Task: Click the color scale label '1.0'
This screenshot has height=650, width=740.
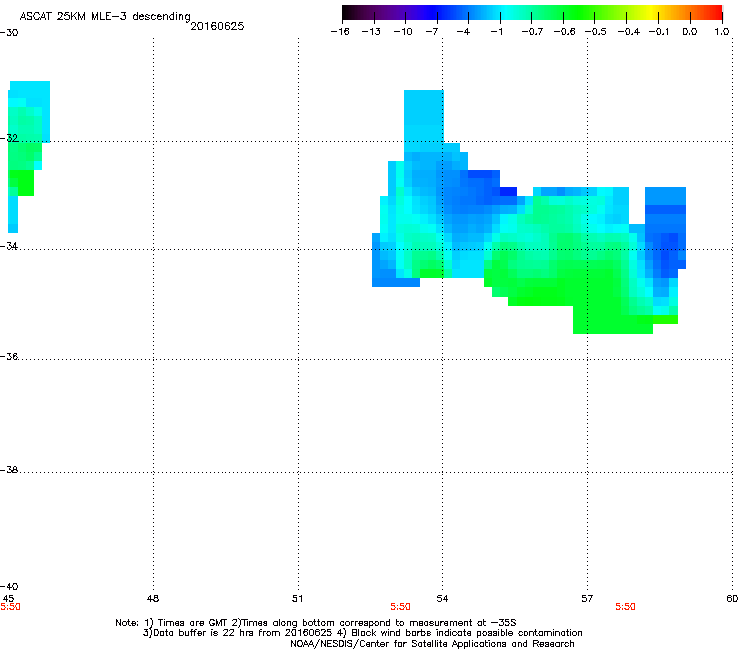Action: (722, 32)
